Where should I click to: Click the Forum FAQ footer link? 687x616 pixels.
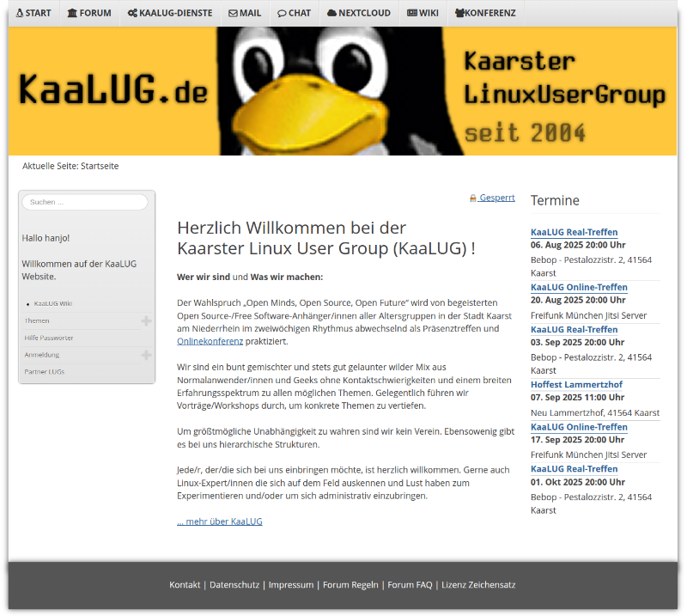point(410,585)
